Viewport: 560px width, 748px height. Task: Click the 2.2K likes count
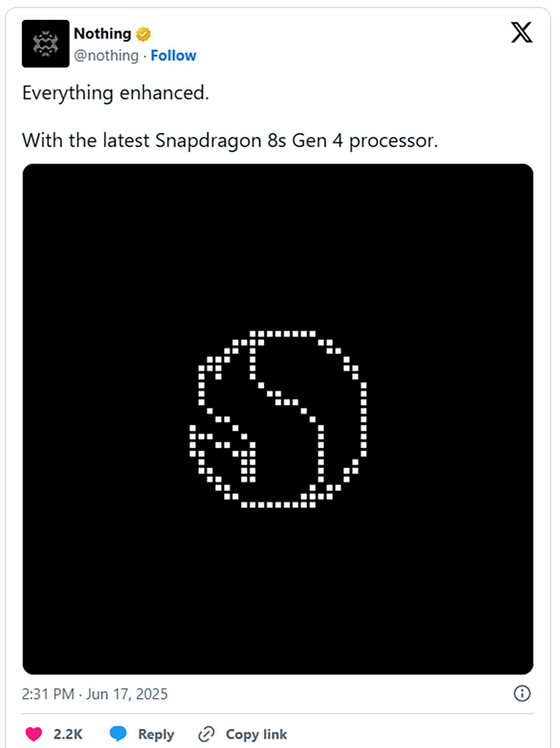(x=68, y=734)
